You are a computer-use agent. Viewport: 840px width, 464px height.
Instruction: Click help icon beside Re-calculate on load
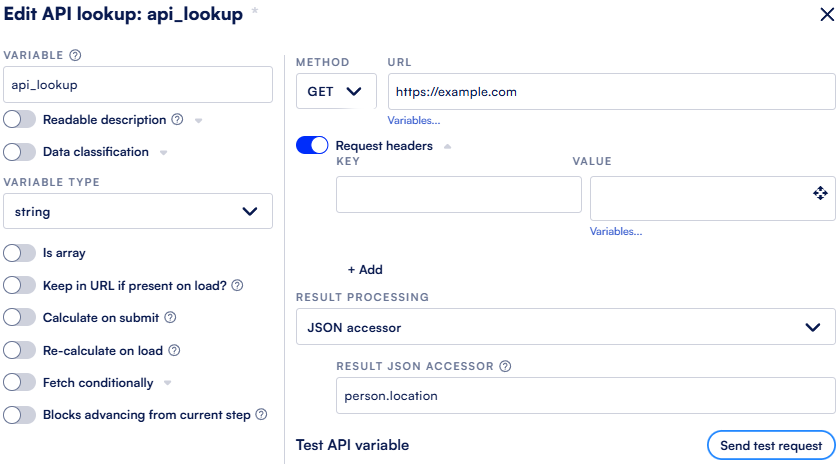tap(174, 350)
